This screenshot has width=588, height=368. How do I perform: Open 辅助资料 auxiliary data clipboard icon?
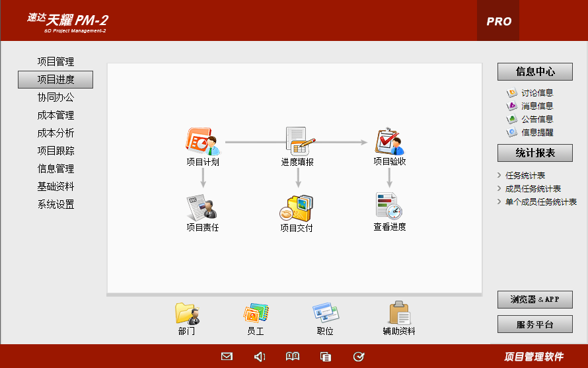point(398,314)
